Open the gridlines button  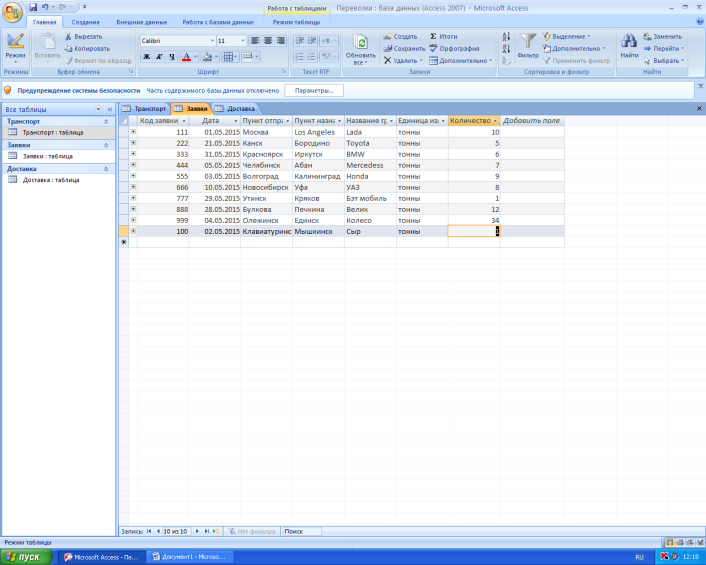[x=228, y=57]
